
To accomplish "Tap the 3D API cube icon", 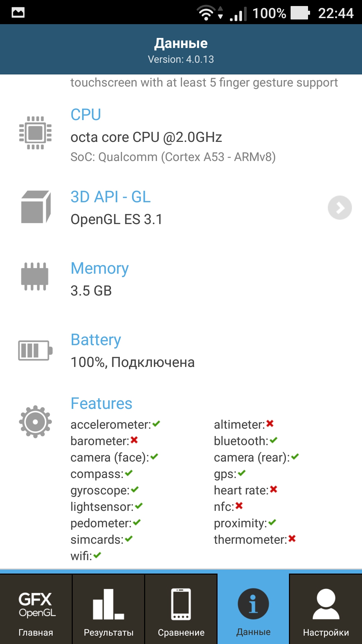I will [36, 207].
